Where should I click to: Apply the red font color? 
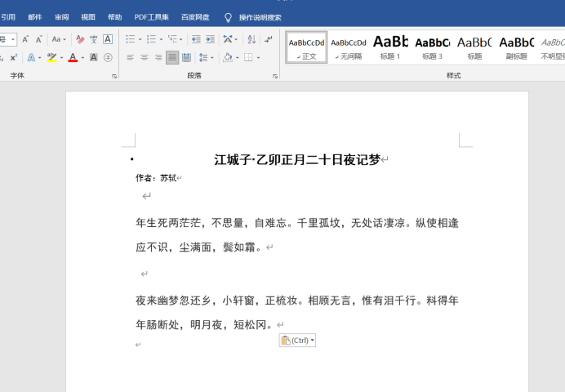click(73, 58)
